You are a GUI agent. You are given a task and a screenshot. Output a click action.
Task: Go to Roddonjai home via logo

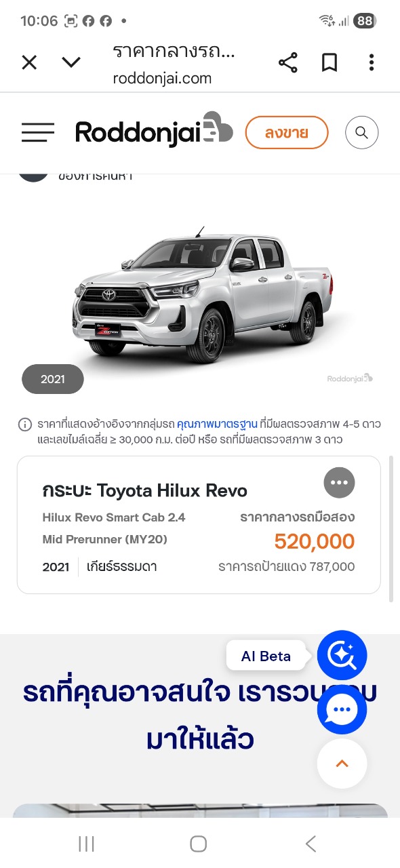point(154,130)
